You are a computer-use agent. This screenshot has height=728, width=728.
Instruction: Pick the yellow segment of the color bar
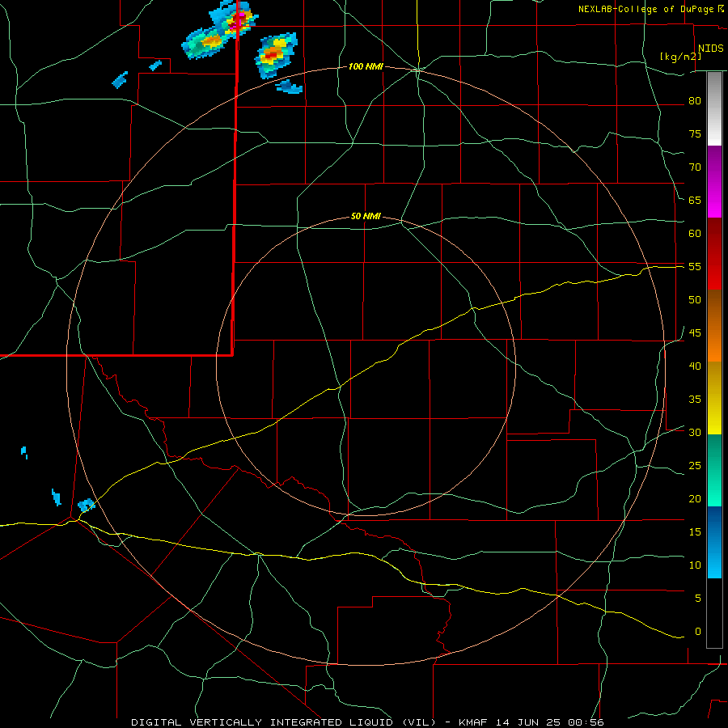click(x=714, y=398)
